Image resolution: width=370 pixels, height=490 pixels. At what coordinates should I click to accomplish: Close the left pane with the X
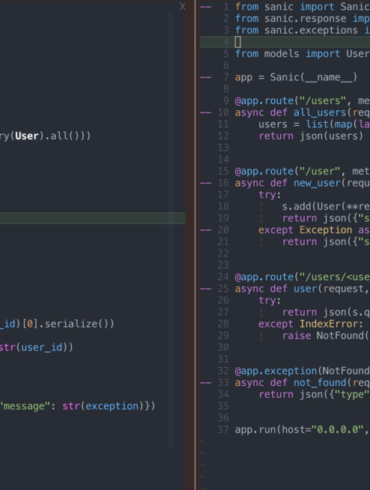pos(182,6)
